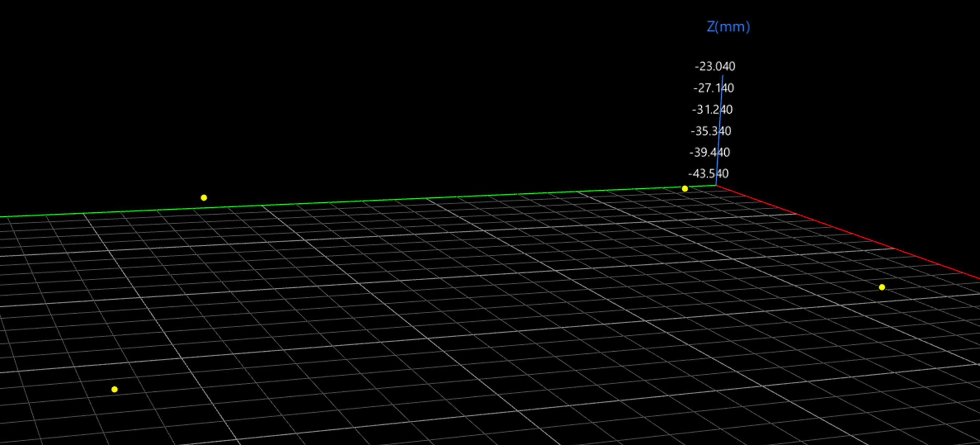Viewport: 980px width, 445px height.
Task: Select the -31.240 tick label
Action: click(x=712, y=109)
